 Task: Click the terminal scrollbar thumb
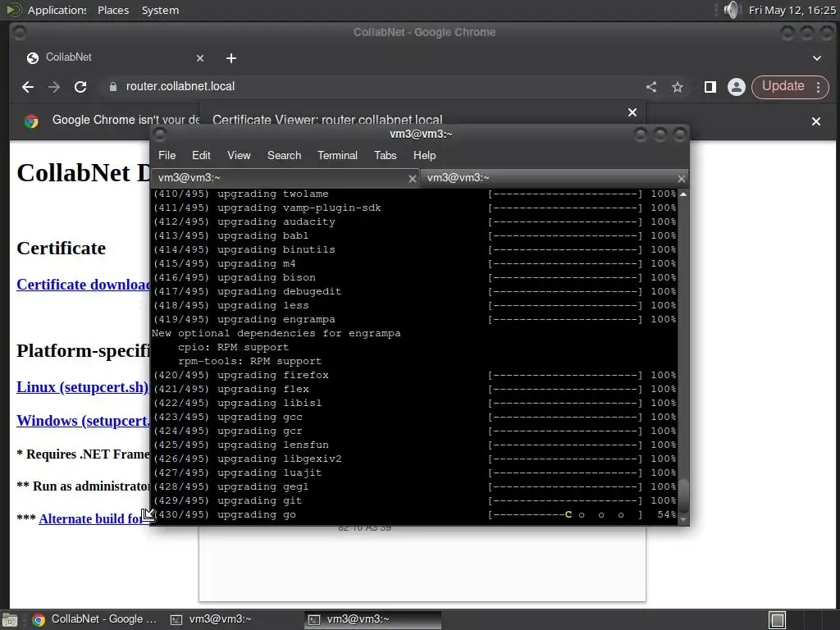[x=683, y=495]
